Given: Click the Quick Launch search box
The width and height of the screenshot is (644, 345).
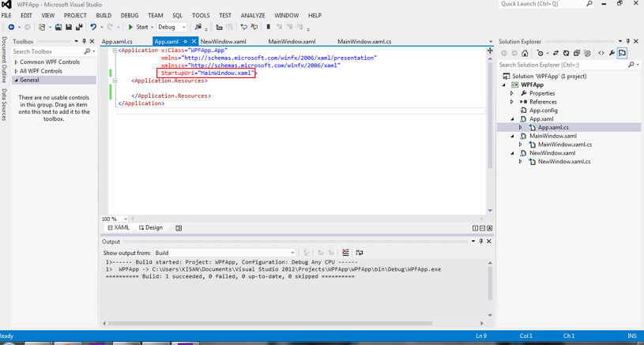Looking at the screenshot, I should point(546,4).
